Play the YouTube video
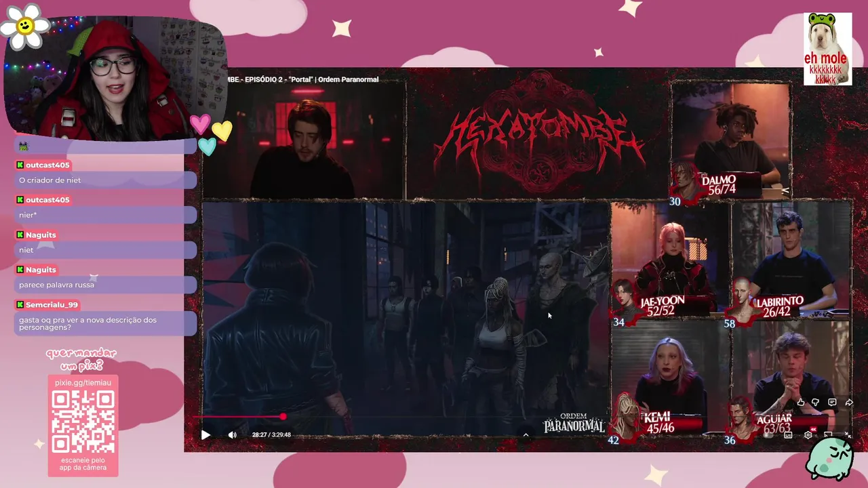Viewport: 868px width, 488px height. point(206,435)
